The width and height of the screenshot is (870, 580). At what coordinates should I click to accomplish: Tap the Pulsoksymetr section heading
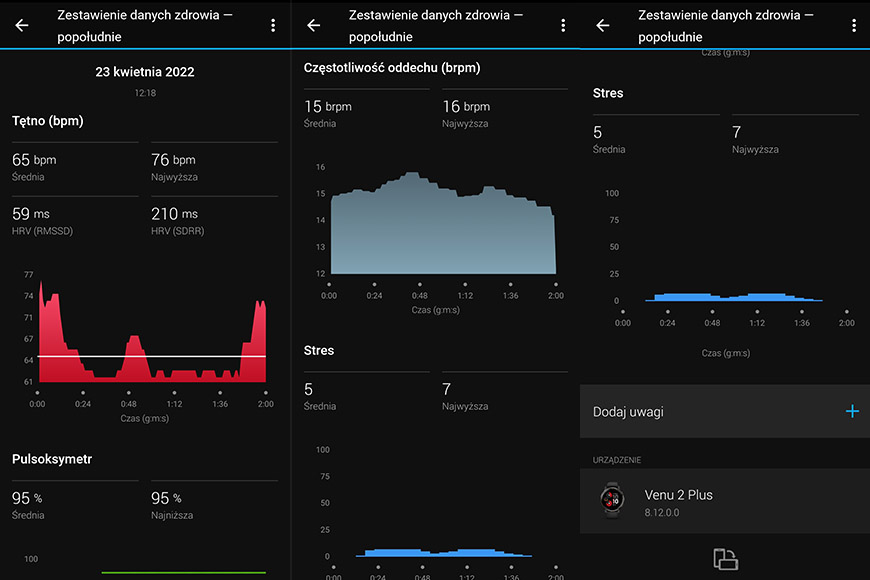point(52,459)
